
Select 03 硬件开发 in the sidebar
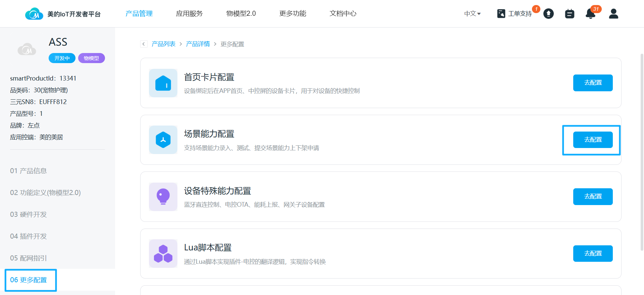tap(29, 214)
